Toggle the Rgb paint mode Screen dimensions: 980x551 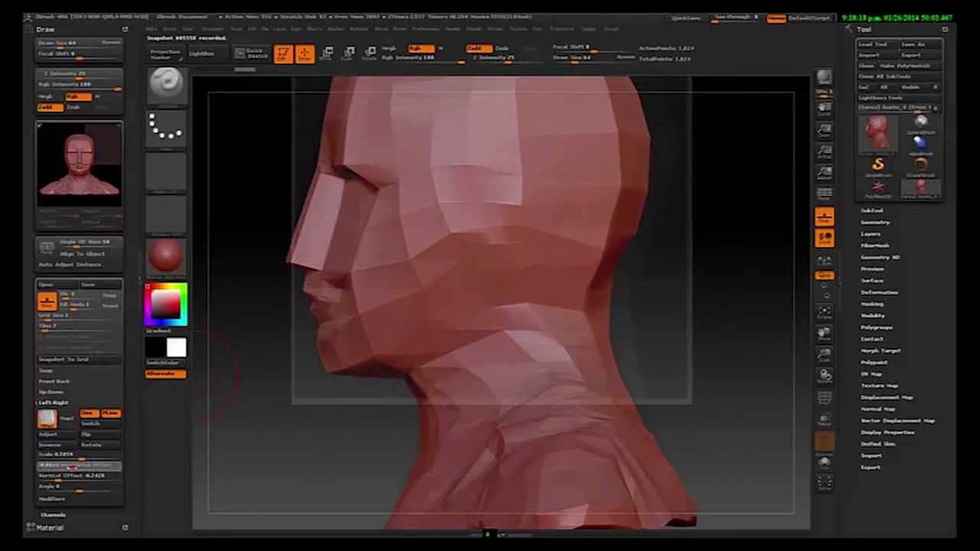[420, 48]
